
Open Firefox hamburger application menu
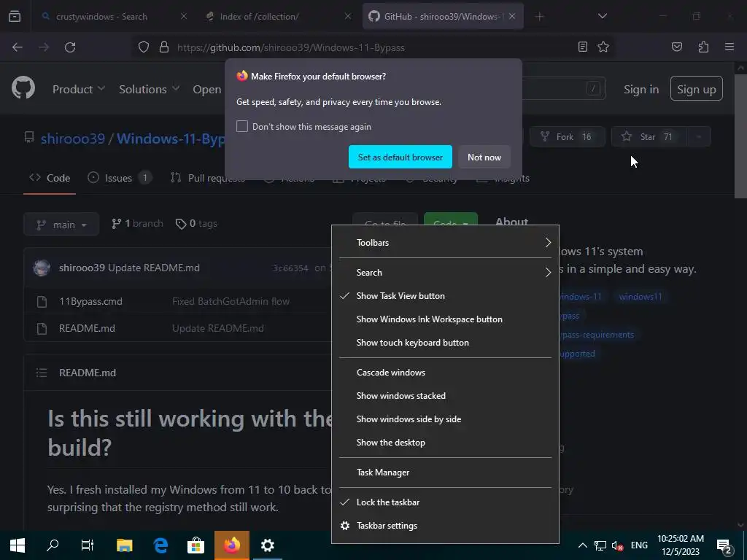click(729, 47)
